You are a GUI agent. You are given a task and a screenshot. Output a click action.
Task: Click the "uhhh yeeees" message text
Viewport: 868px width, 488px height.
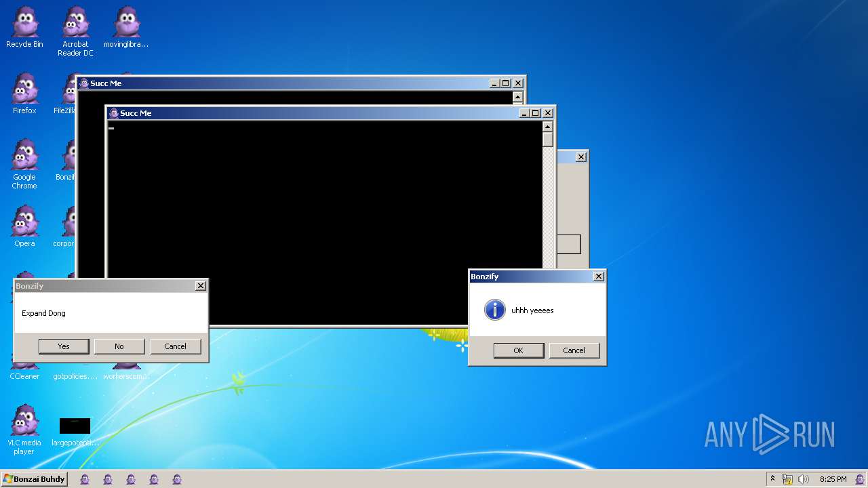point(532,310)
